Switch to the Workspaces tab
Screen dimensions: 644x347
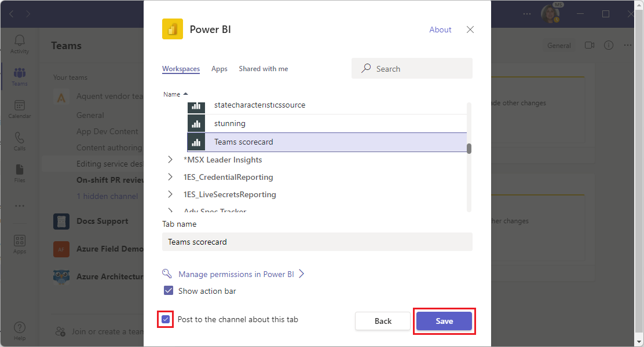coord(181,69)
